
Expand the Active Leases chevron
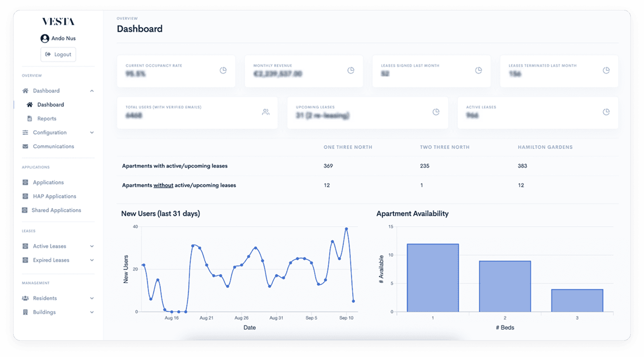click(92, 246)
